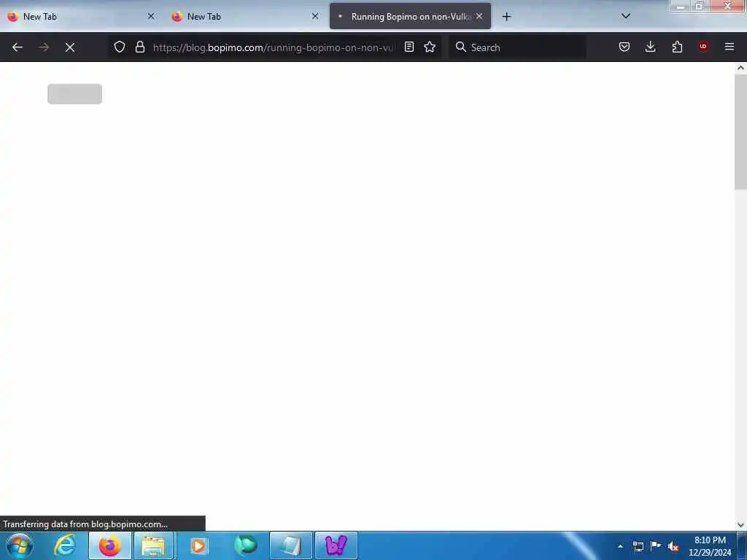Open Windows Start menu
This screenshot has height=560, width=747.
(20, 545)
